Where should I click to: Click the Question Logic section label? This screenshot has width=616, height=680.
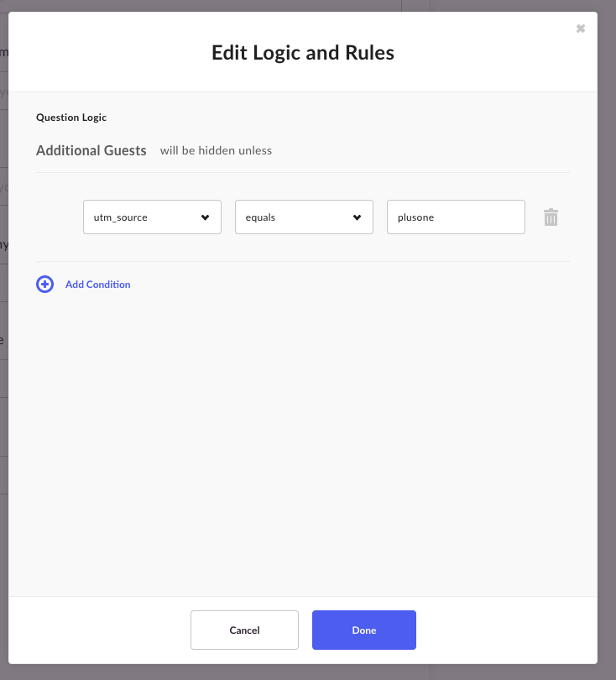[71, 118]
